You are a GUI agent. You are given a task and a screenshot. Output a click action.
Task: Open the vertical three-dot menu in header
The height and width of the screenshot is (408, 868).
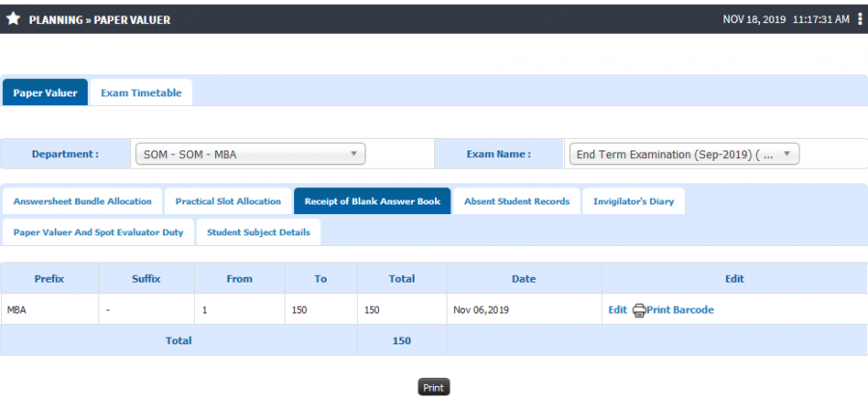click(859, 19)
